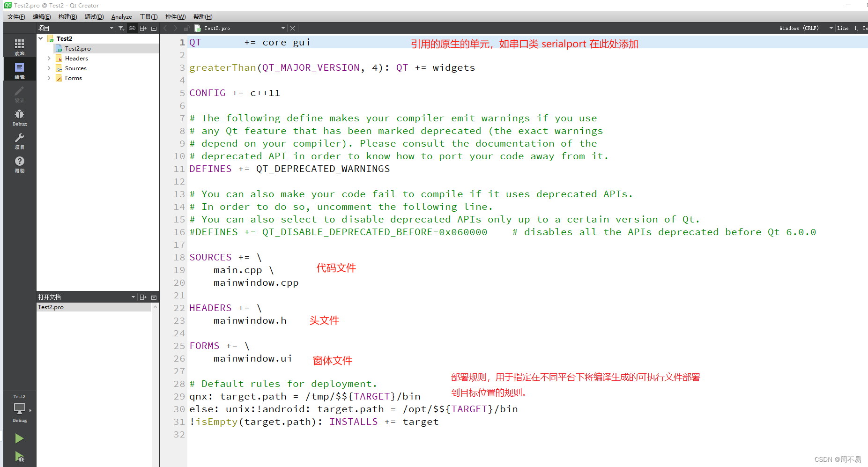Click the close-panel icon in Projects toolbar

tap(154, 28)
